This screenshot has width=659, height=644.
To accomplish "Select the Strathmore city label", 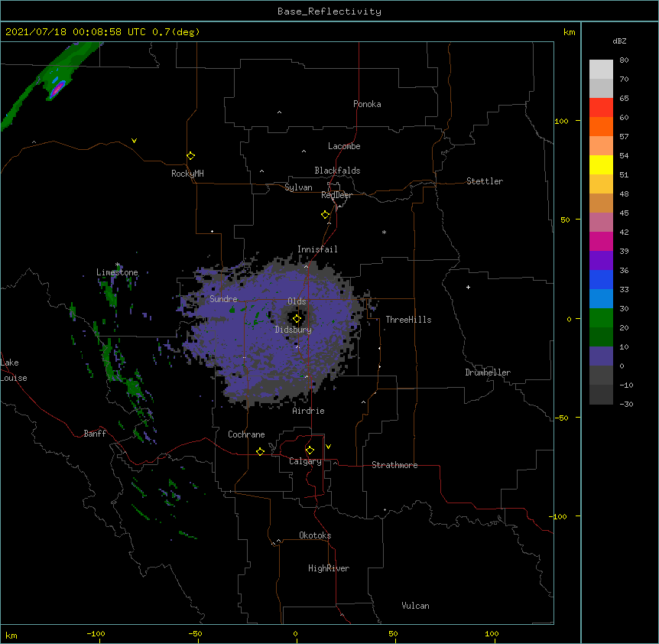I will tap(394, 465).
